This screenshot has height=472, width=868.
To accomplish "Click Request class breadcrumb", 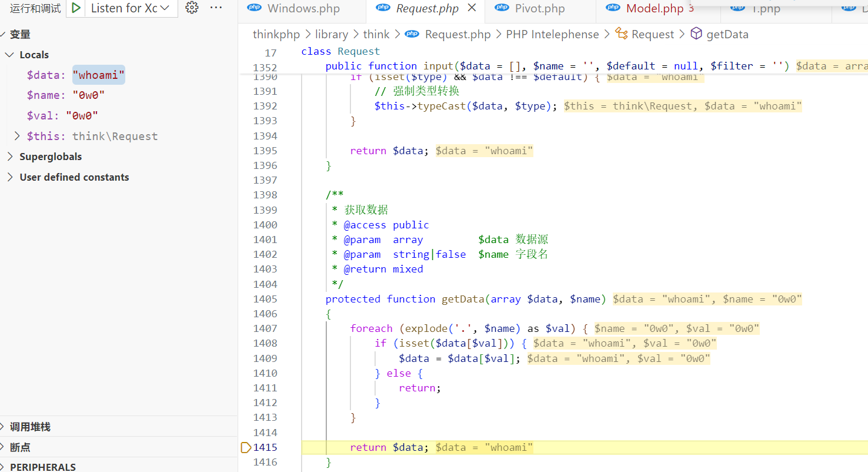I will click(x=653, y=35).
